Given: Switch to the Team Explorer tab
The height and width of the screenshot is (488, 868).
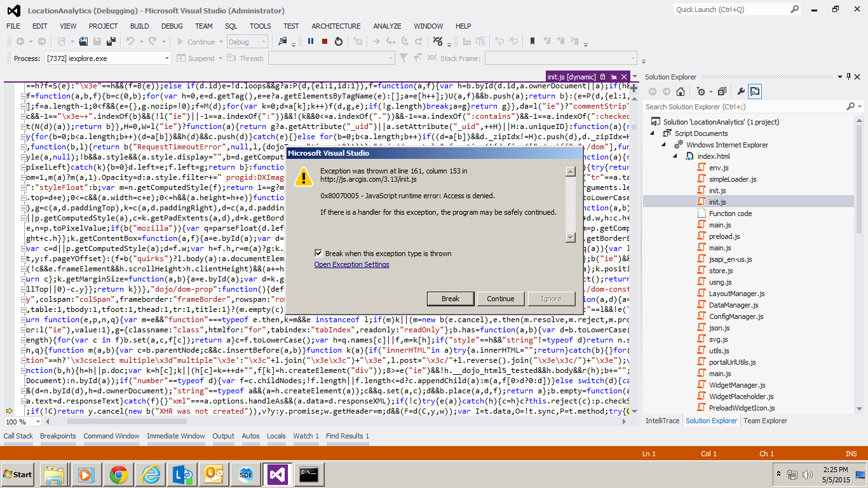Looking at the screenshot, I should [765, 421].
